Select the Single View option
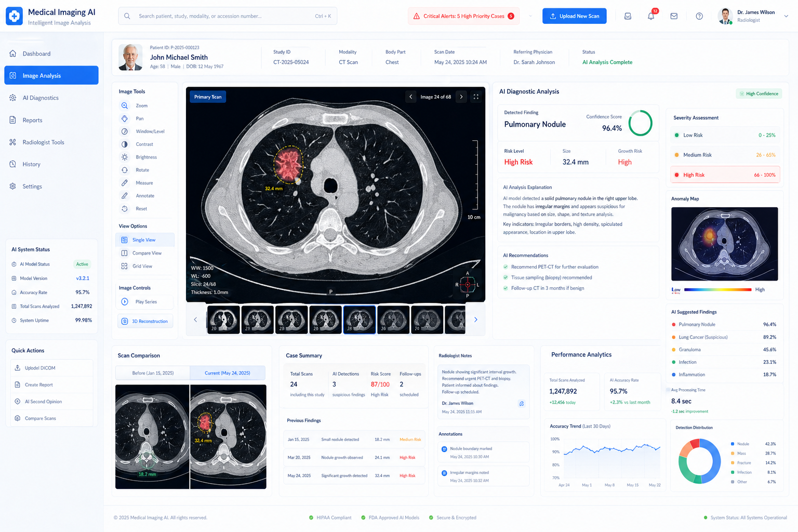Viewport: 798px width, 532px height. coord(145,240)
